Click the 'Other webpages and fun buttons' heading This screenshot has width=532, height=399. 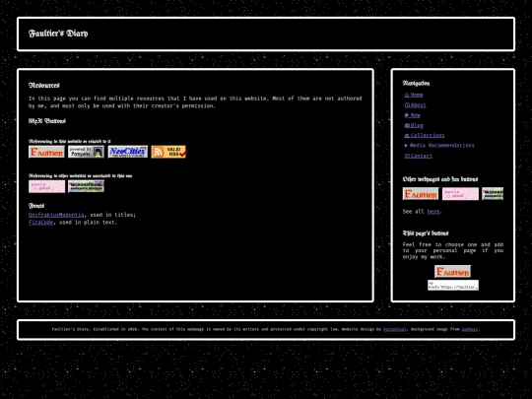(440, 179)
